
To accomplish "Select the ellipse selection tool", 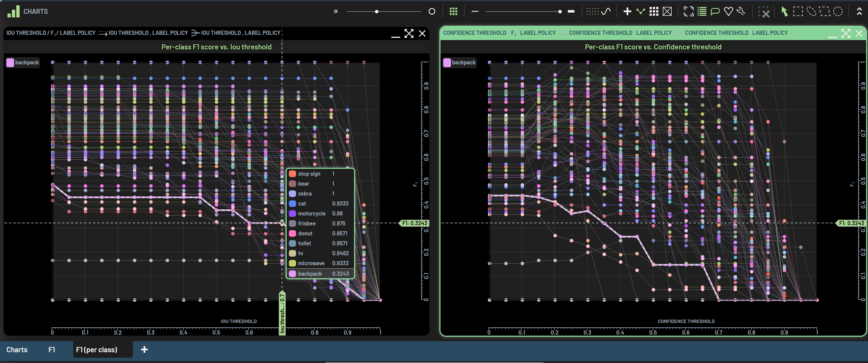I will click(838, 11).
